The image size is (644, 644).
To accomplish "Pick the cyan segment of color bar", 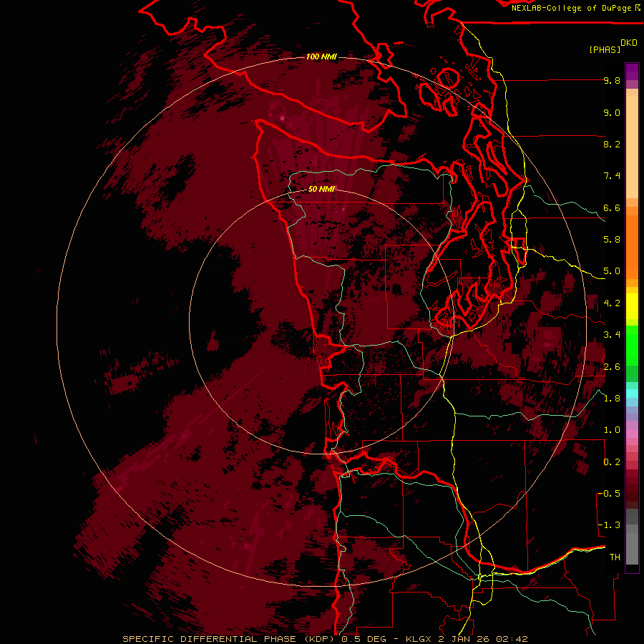I will pyautogui.click(x=632, y=394).
